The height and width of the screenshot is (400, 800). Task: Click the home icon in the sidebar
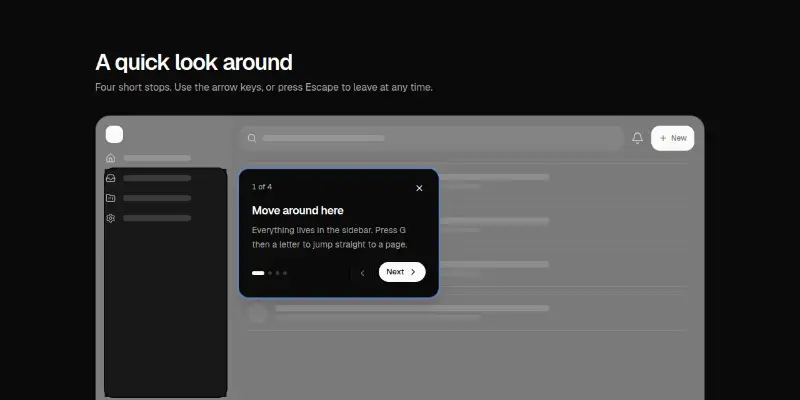(x=110, y=158)
